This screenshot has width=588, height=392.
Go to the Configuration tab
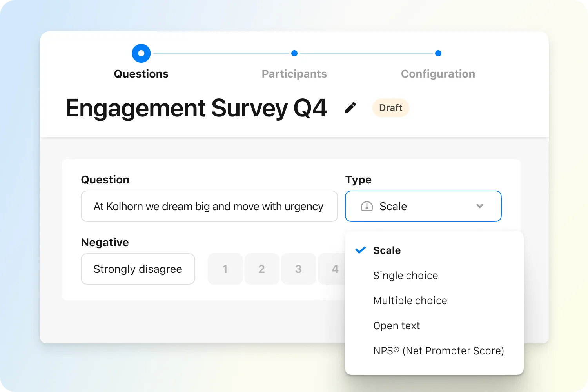pyautogui.click(x=438, y=74)
